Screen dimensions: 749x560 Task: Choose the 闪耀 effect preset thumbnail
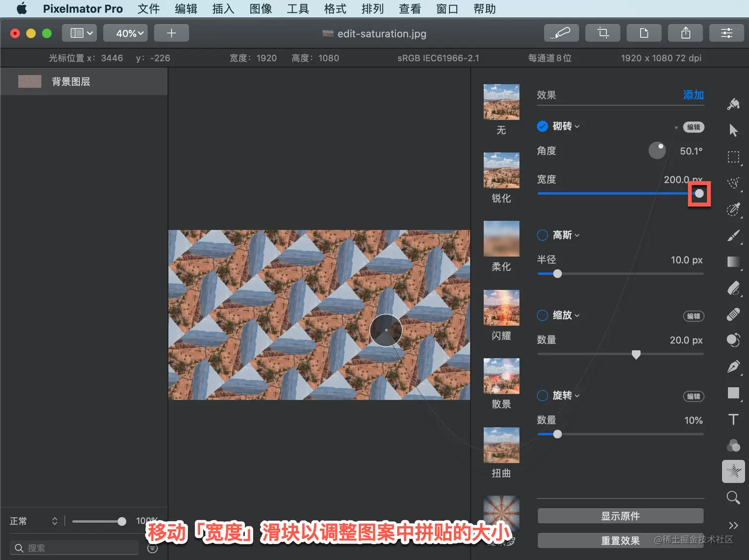(x=501, y=308)
